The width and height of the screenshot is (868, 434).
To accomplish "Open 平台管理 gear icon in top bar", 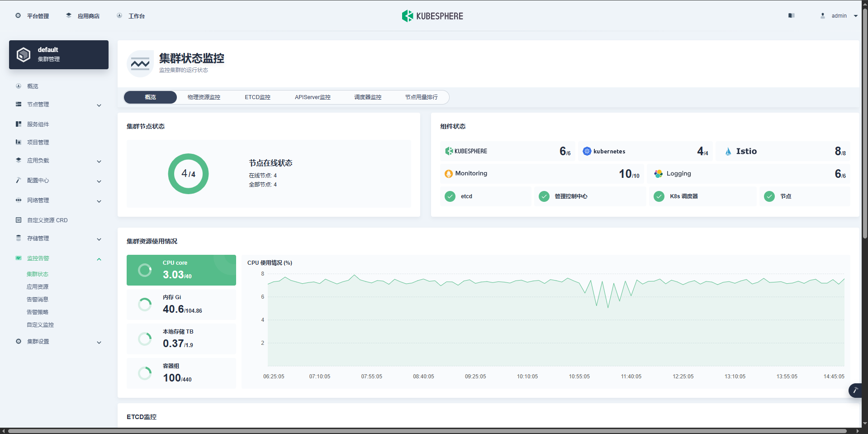I will [x=18, y=15].
